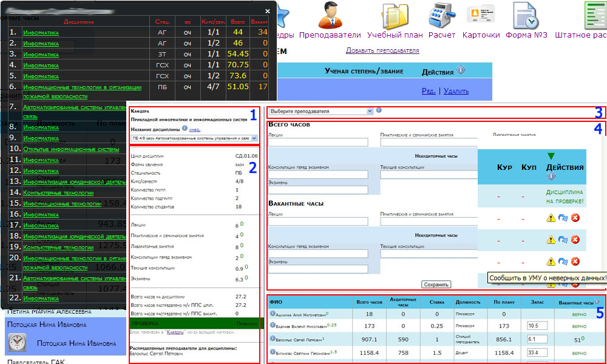
Task: Click vacant hours value 34 in popup row 1
Action: [x=263, y=33]
